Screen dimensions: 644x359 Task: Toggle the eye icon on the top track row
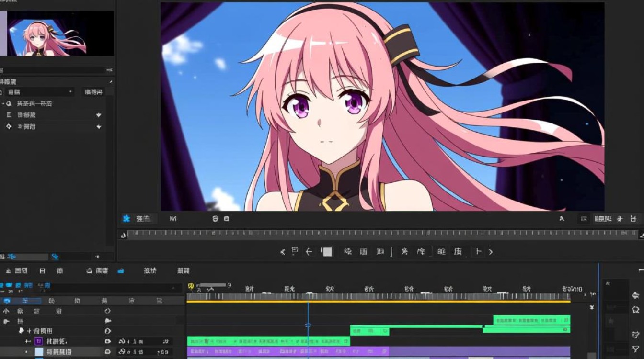tap(108, 311)
